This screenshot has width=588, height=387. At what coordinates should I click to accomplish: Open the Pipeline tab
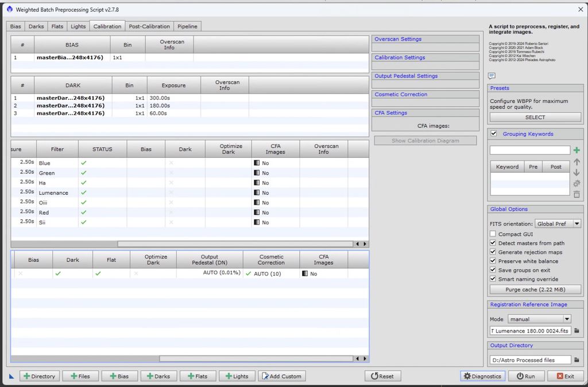point(188,26)
